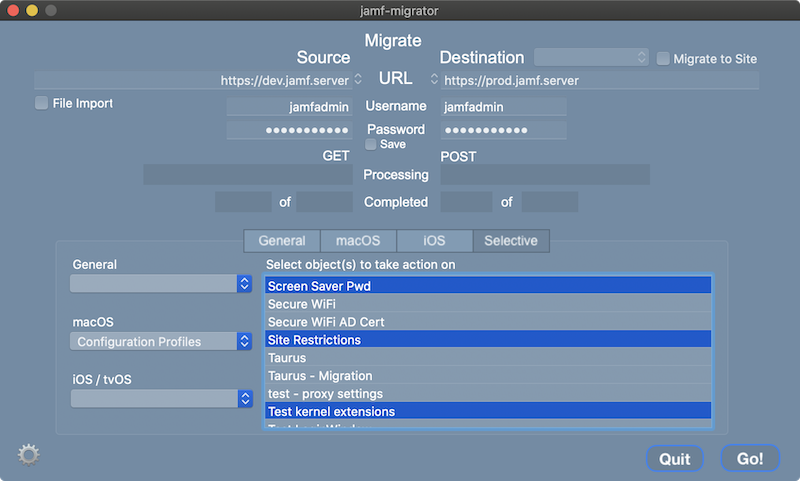Viewport: 800px width, 481px height.
Task: Click the source Password field
Action: click(x=289, y=130)
